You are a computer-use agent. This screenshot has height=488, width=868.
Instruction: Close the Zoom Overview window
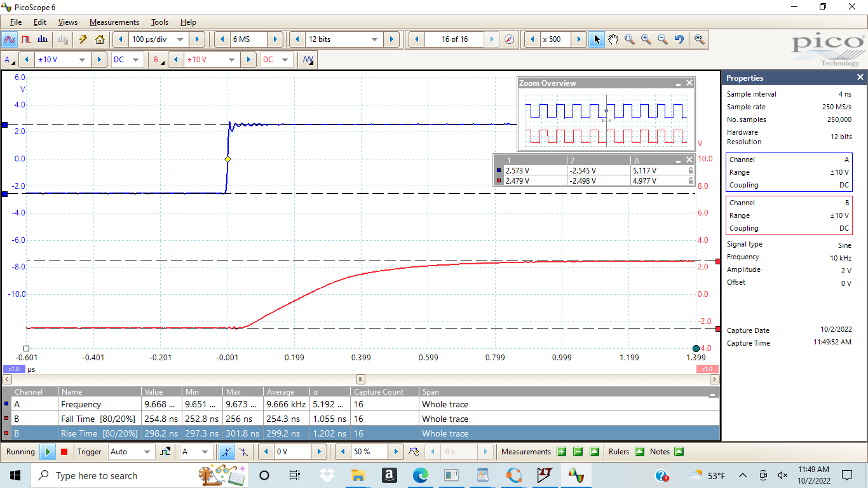(x=689, y=83)
